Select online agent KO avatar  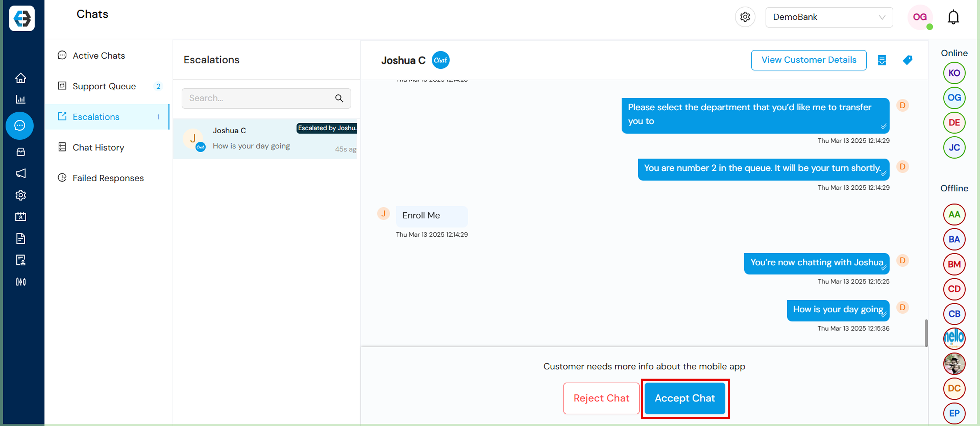coord(954,73)
